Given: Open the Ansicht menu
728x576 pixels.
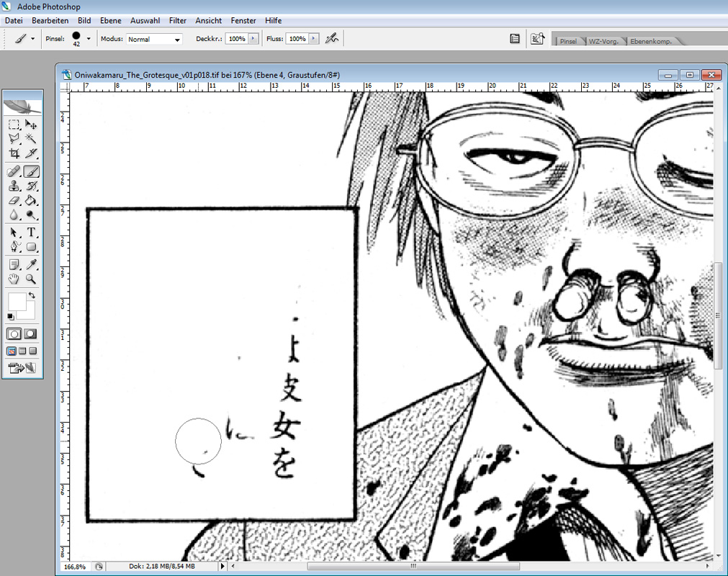Looking at the screenshot, I should [209, 20].
